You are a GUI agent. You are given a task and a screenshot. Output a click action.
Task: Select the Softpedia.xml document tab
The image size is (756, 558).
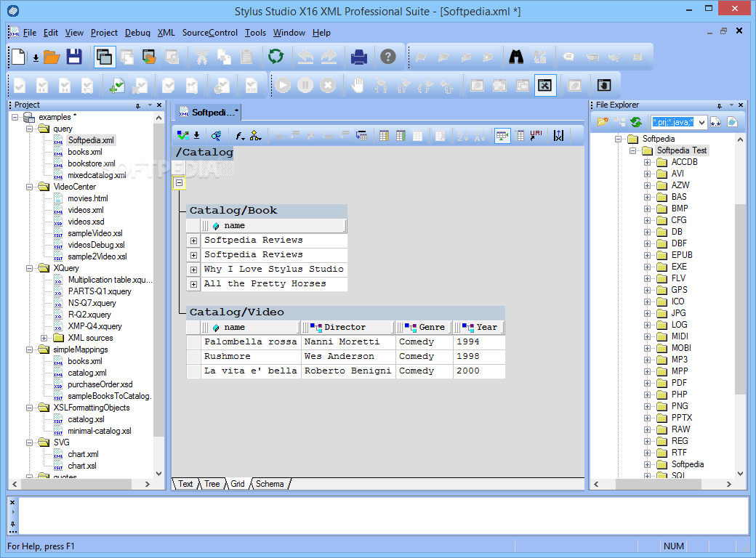(209, 113)
